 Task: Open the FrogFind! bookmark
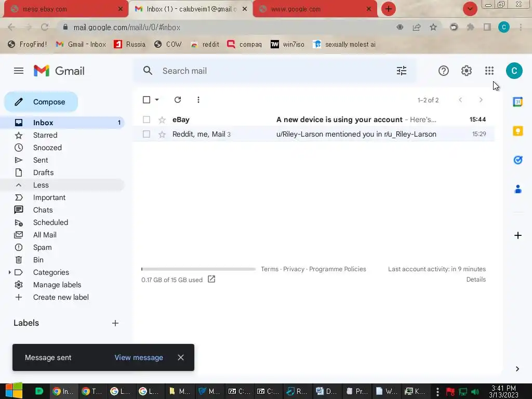click(x=28, y=44)
